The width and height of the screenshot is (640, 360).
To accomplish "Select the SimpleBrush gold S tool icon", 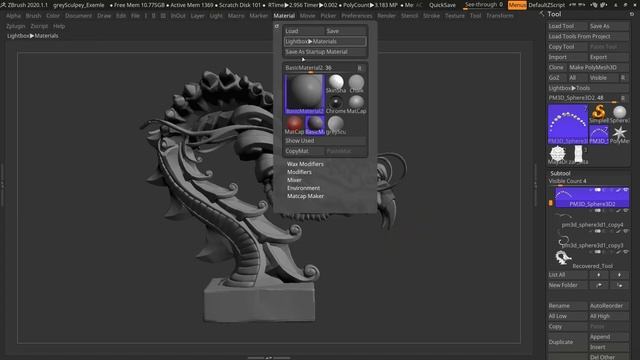I will [598, 114].
